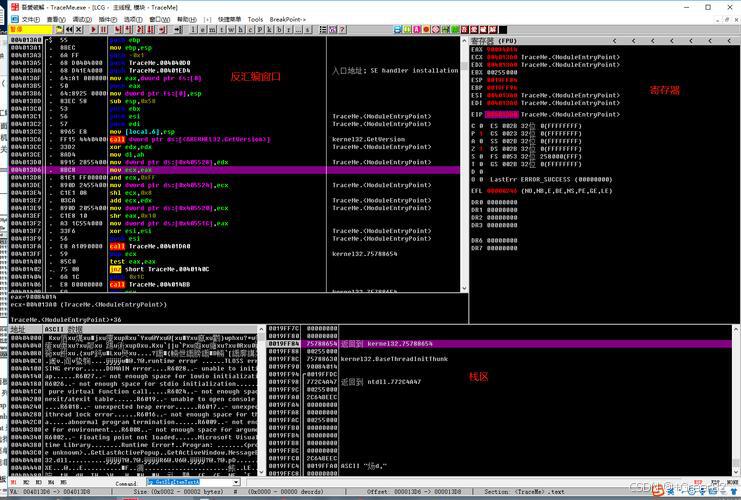Open the 选项(T) menu
This screenshot has height=500, width=741.
click(133, 19)
